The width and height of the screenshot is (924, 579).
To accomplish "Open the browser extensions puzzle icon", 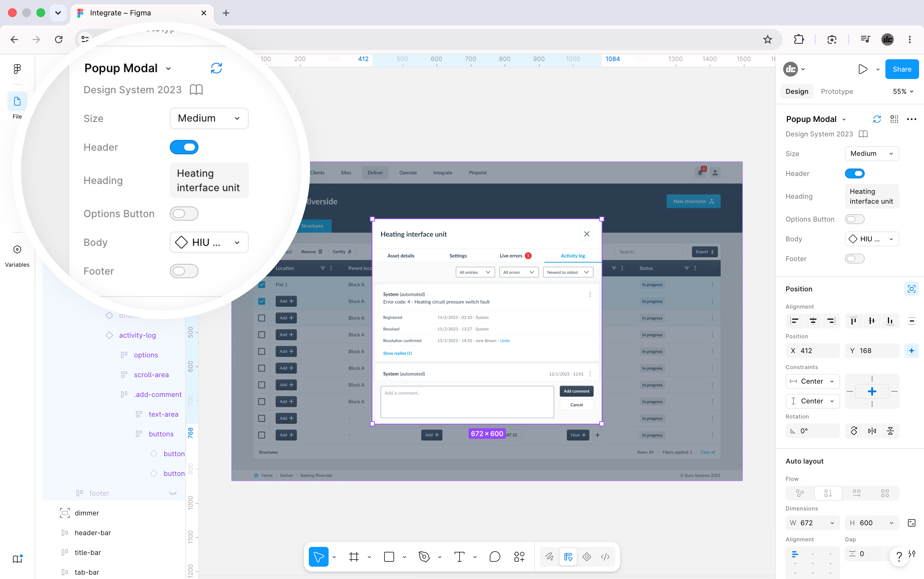I will (799, 40).
